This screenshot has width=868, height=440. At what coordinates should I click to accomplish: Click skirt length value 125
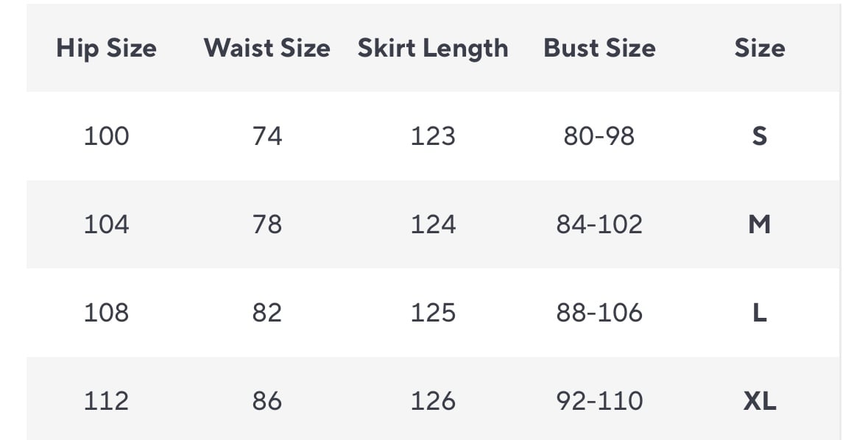coord(433,313)
